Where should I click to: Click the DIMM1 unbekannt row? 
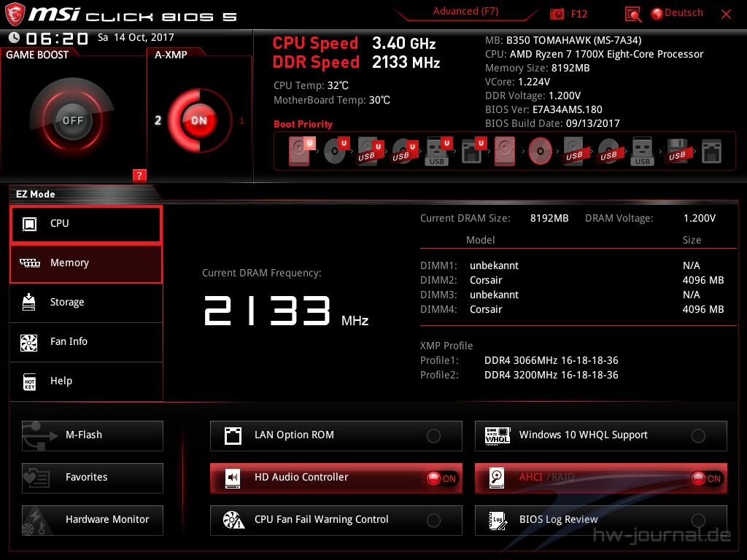[560, 265]
